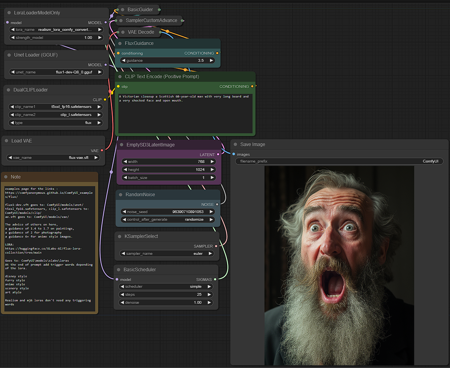Collapse the FluxGuidance node title dot

120,44
